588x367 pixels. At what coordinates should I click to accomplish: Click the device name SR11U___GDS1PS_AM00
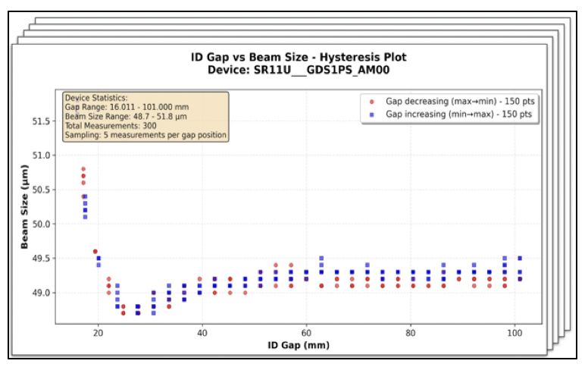pyautogui.click(x=299, y=70)
